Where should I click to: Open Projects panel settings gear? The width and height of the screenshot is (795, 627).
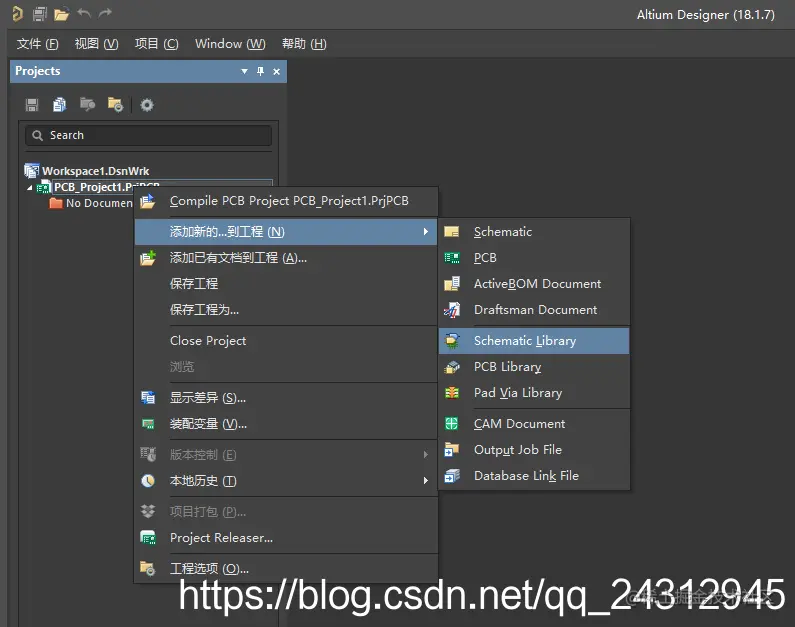point(147,105)
